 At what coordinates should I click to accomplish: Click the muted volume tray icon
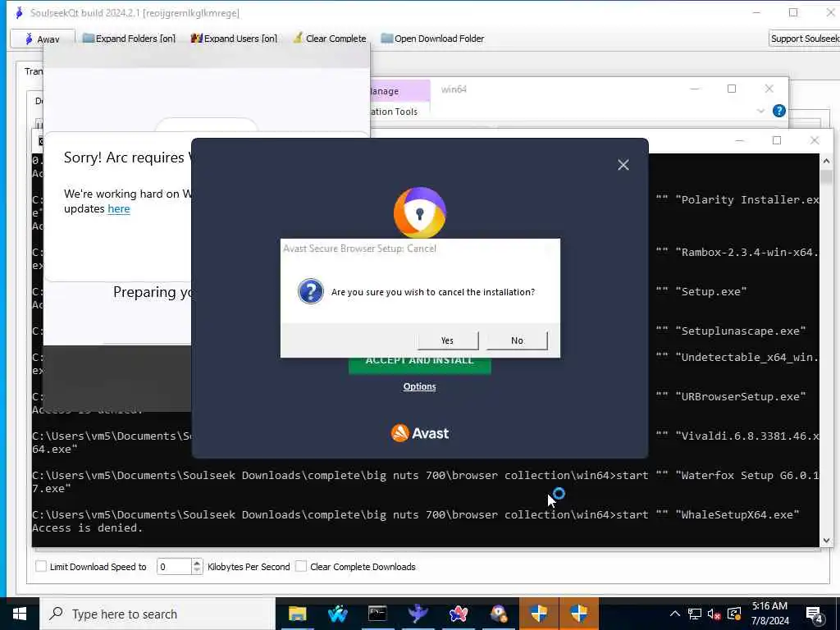coord(714,614)
